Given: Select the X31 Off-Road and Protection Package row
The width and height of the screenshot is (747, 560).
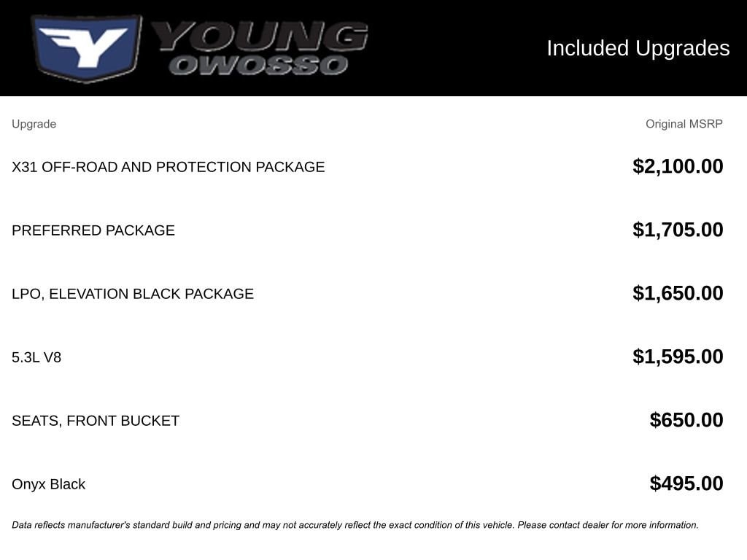Looking at the screenshot, I should (x=168, y=167).
